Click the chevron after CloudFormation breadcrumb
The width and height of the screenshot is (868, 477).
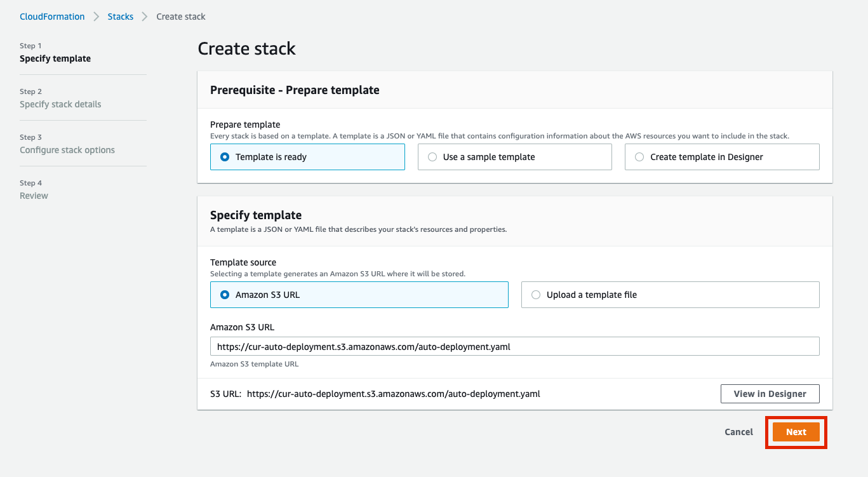[x=97, y=17]
